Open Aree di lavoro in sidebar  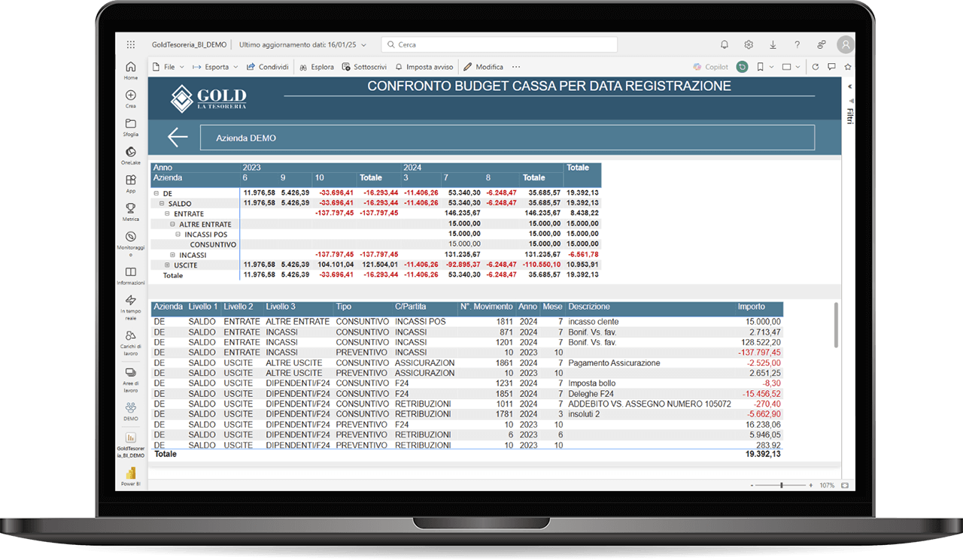coord(131,380)
